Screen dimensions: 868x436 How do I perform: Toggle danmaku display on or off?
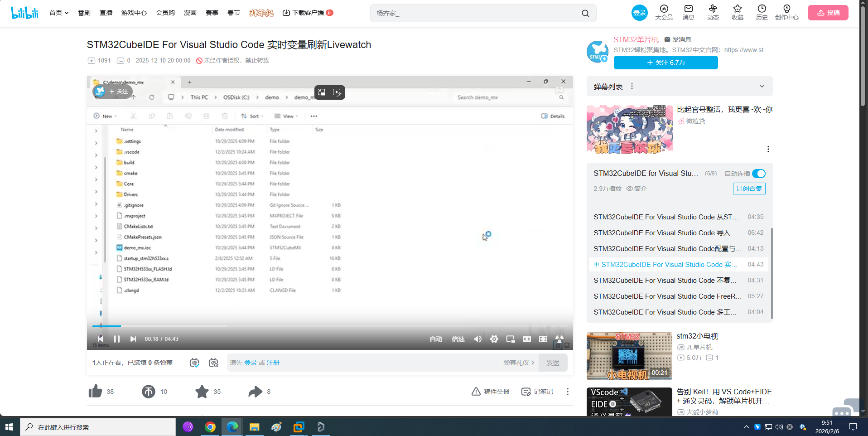194,363
